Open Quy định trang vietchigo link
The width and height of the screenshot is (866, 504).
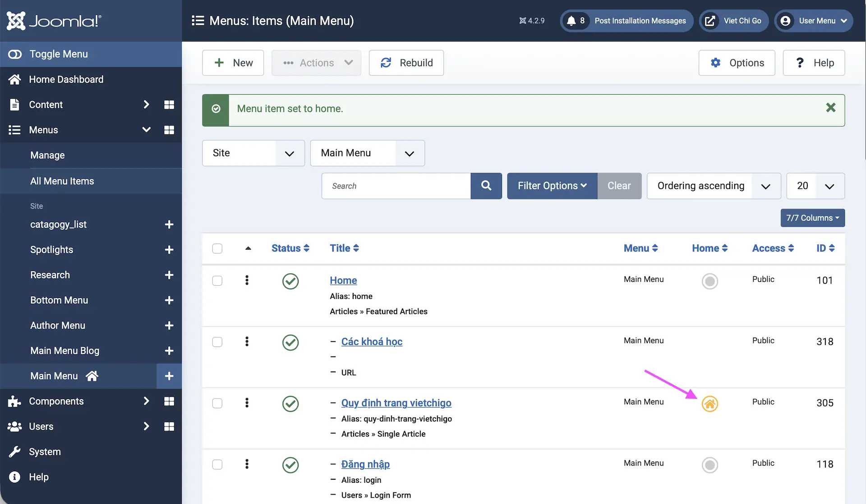click(x=396, y=403)
